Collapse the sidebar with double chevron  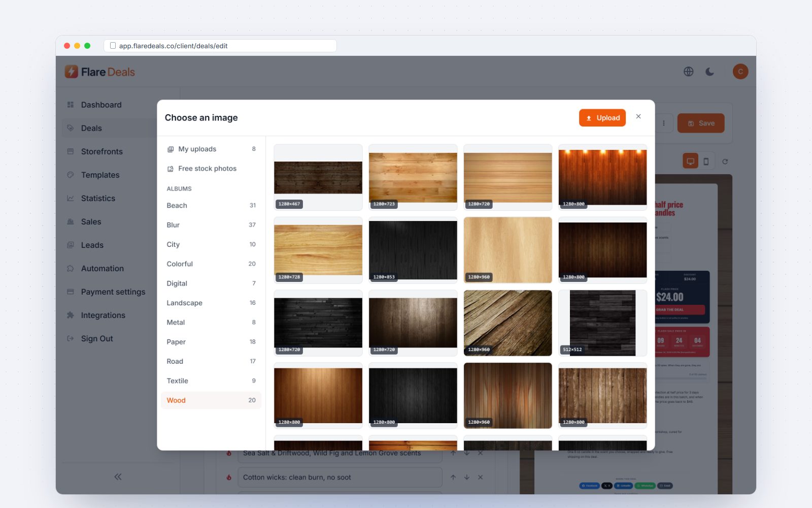point(118,477)
